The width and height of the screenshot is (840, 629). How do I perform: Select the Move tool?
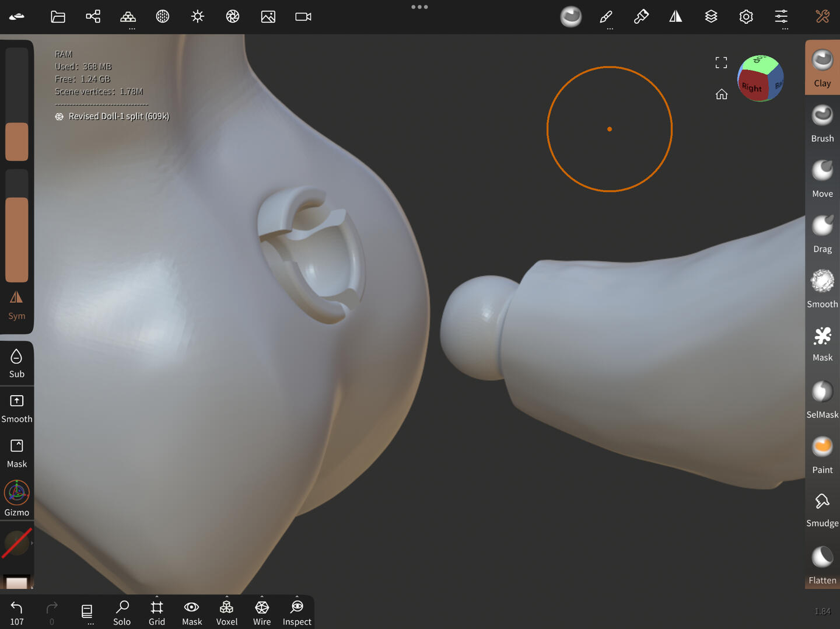[x=822, y=179]
